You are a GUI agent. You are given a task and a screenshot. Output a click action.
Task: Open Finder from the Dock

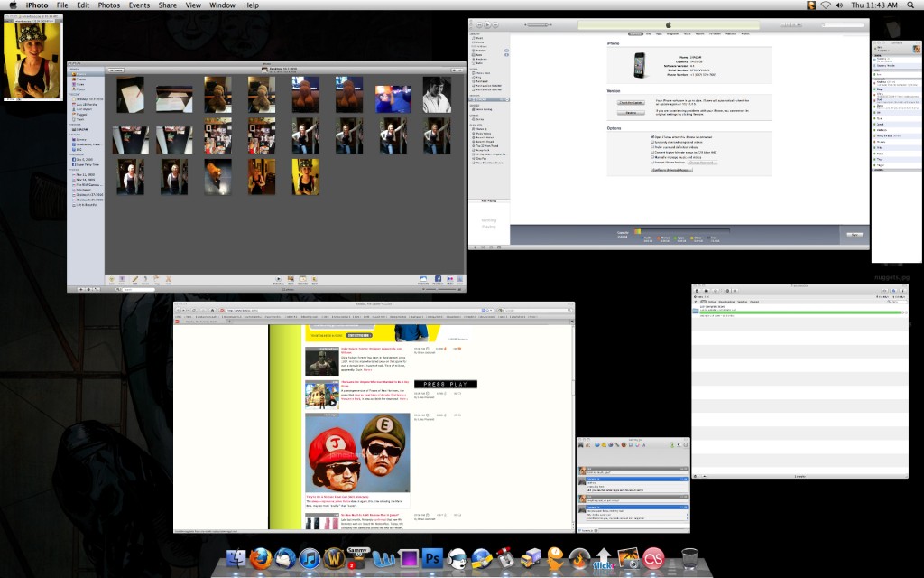click(236, 558)
